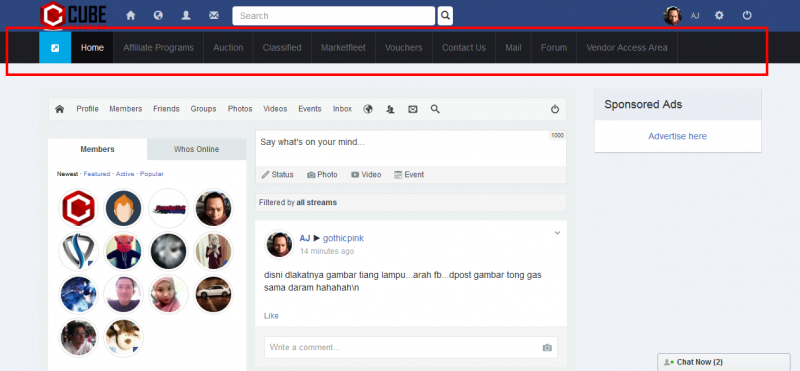Open the Marketfleet menu item
The width and height of the screenshot is (800, 371).
pyautogui.click(x=343, y=47)
